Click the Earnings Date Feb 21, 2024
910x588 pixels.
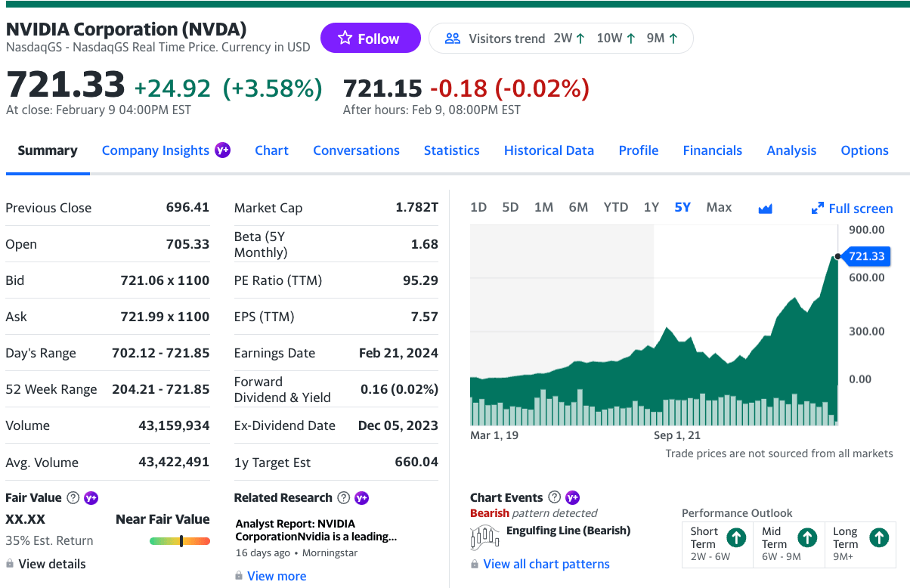point(398,353)
